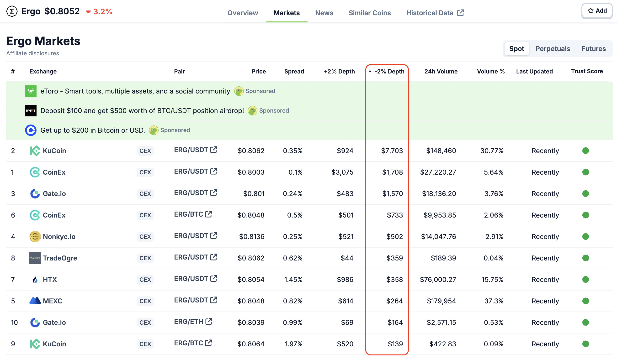Click the TradeOgre exchange logo
The image size is (617, 364).
pos(35,258)
